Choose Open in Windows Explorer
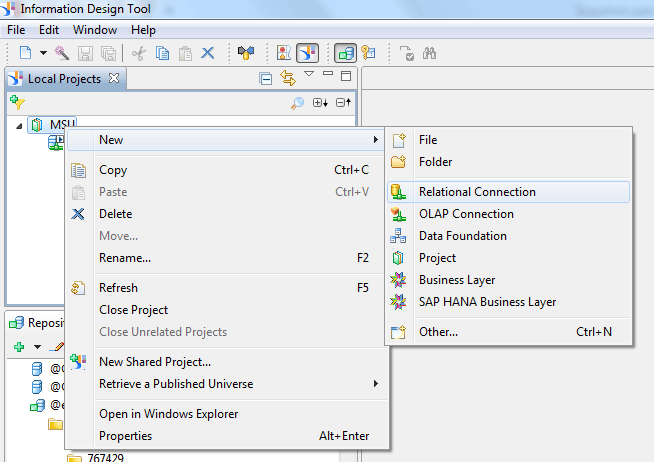654x462 pixels. click(x=225, y=414)
